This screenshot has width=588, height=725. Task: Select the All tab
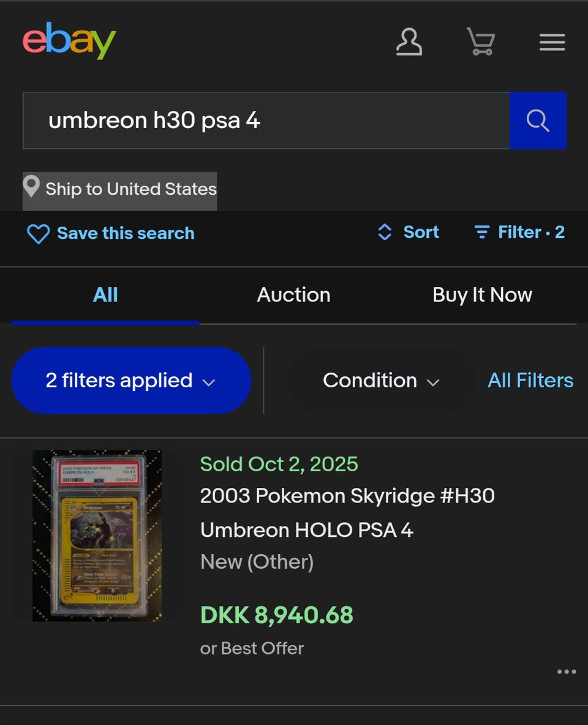pos(105,295)
